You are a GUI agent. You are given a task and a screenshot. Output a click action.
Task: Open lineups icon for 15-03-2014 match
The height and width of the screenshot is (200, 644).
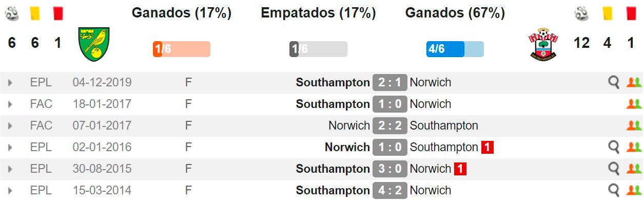point(634,190)
